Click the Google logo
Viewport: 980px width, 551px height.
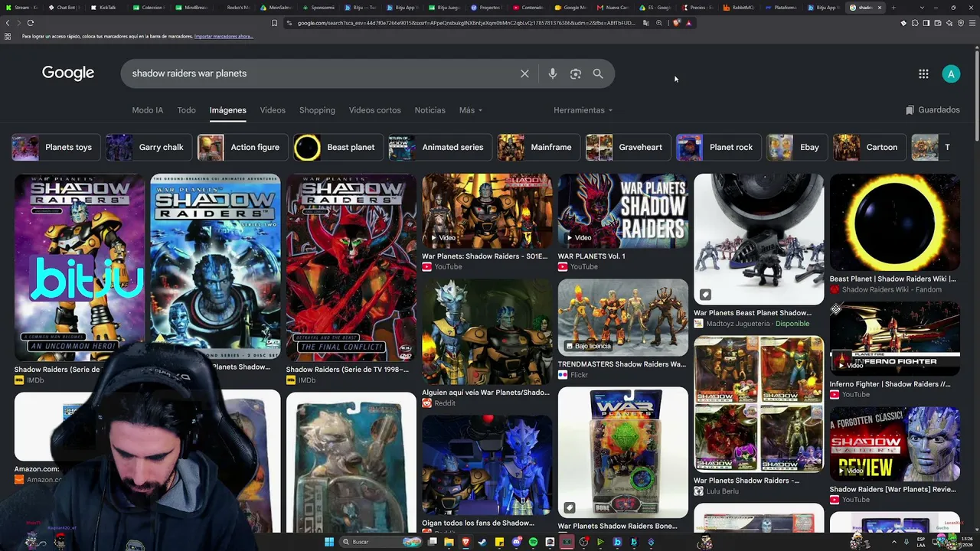point(68,73)
